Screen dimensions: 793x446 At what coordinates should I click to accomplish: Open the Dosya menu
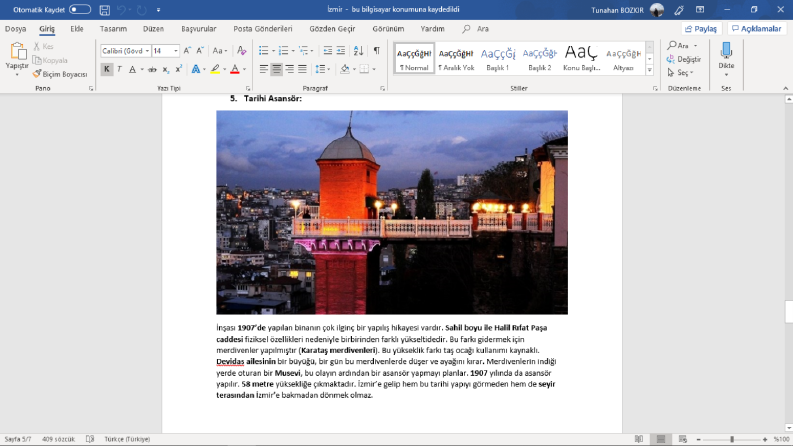click(x=16, y=29)
